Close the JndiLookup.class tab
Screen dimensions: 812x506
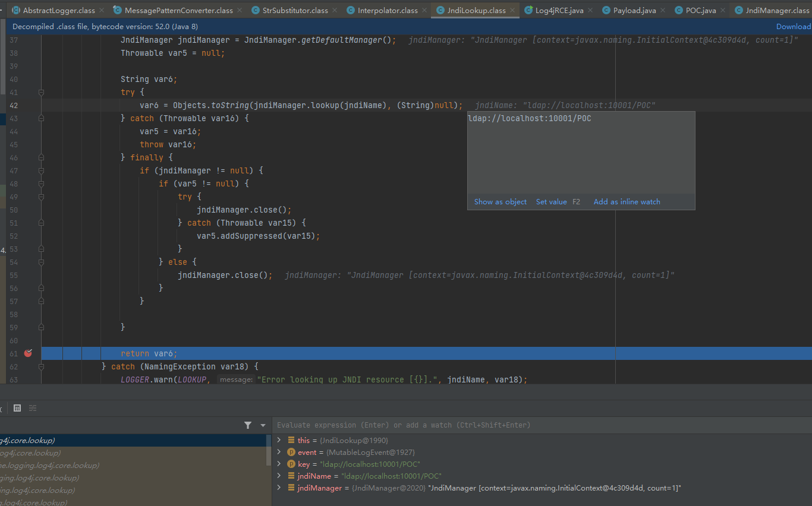click(512, 11)
